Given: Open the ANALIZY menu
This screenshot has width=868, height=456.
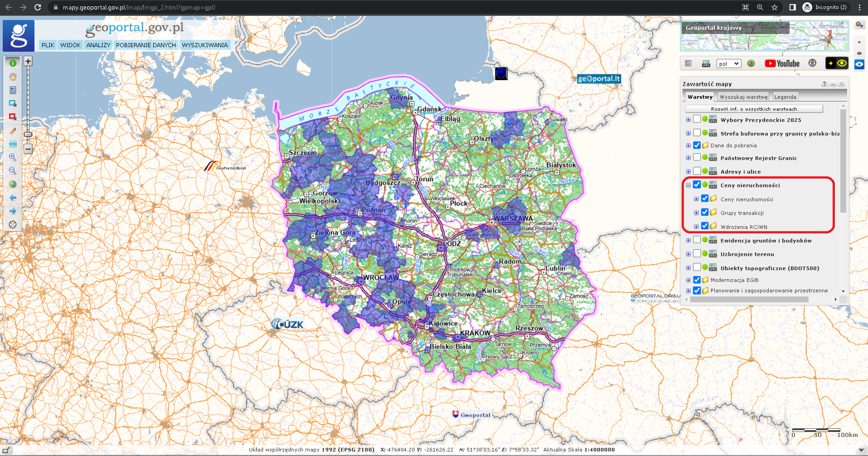Looking at the screenshot, I should click(x=98, y=45).
